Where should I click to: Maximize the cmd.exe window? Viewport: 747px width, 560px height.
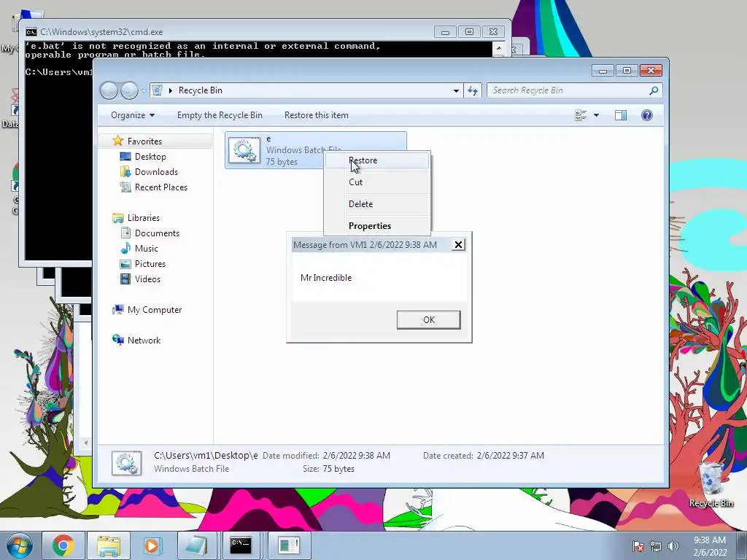click(469, 32)
